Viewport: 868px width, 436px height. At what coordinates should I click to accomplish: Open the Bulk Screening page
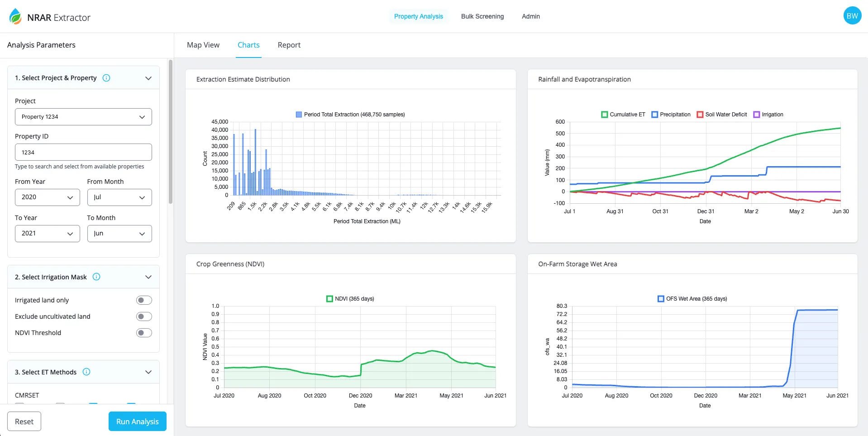pyautogui.click(x=482, y=16)
